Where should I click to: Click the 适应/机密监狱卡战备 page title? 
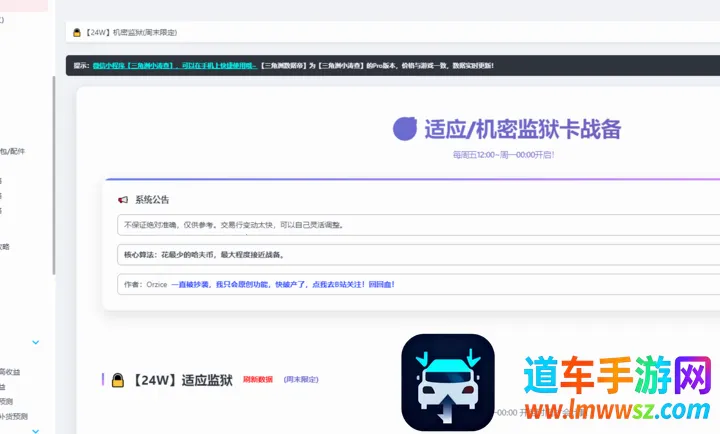click(x=522, y=129)
